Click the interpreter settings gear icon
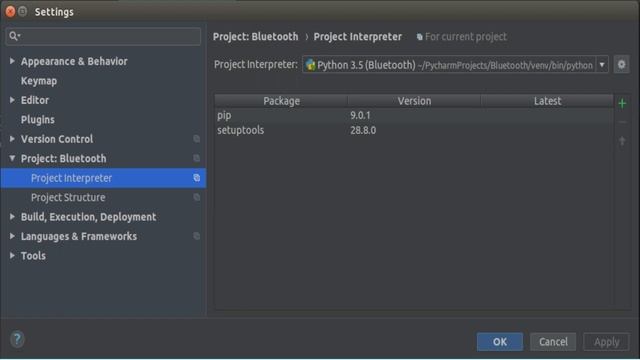Screen dimensions: 640x360 [x=621, y=64]
